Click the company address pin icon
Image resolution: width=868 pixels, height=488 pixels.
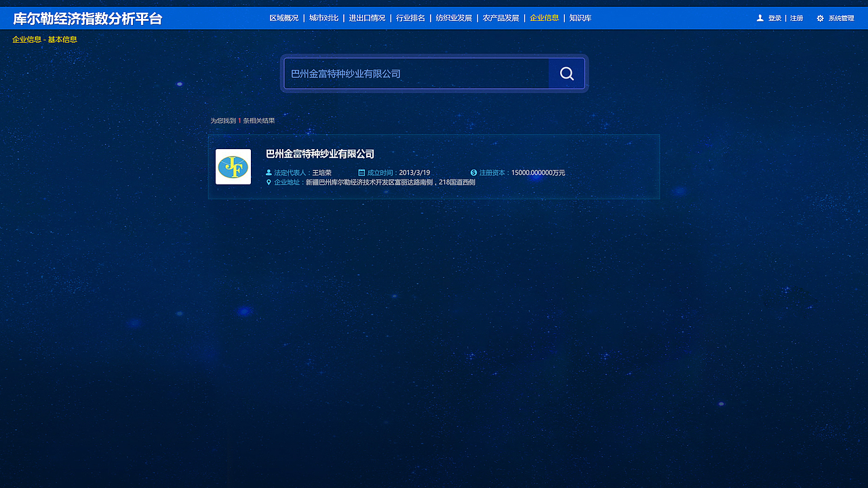click(x=269, y=182)
